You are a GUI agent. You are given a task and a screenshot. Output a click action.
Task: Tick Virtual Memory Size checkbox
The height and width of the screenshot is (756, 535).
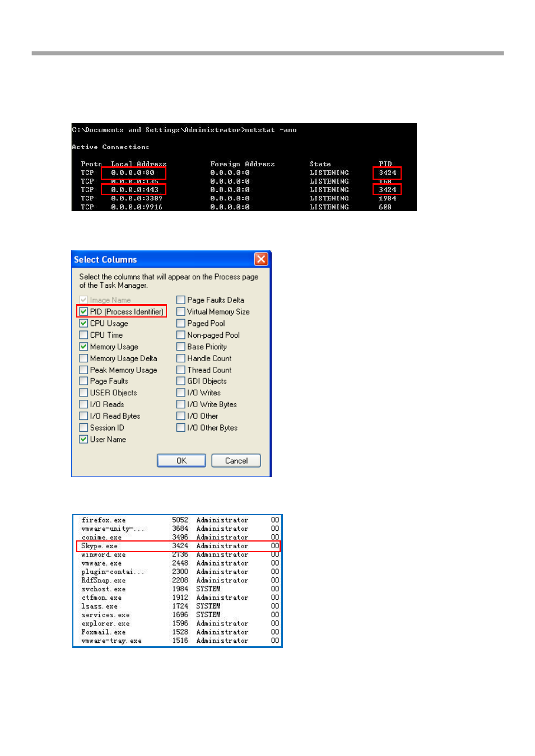[181, 311]
